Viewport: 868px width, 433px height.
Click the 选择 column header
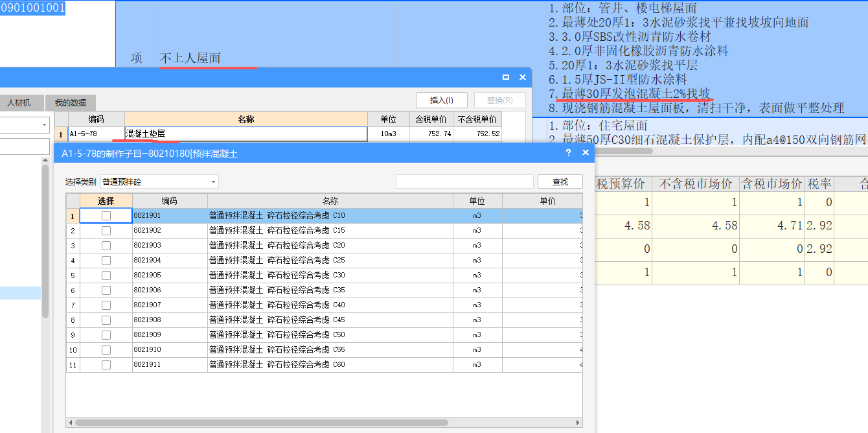pos(106,201)
